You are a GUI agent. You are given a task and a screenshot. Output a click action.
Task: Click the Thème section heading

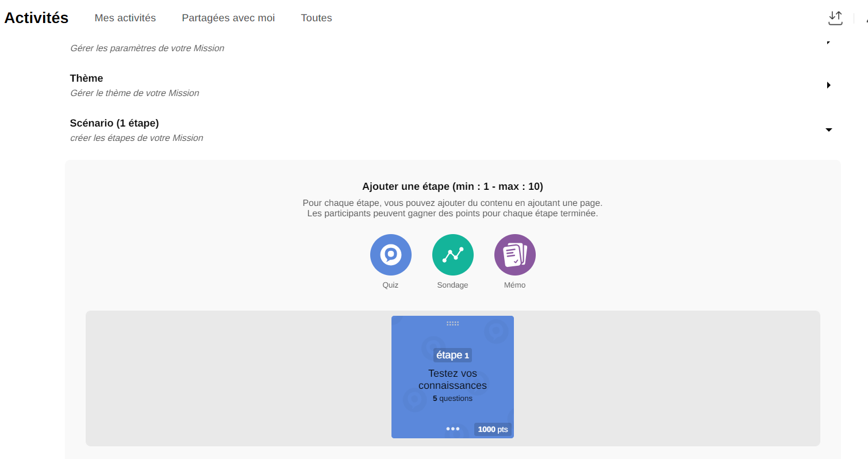click(86, 78)
